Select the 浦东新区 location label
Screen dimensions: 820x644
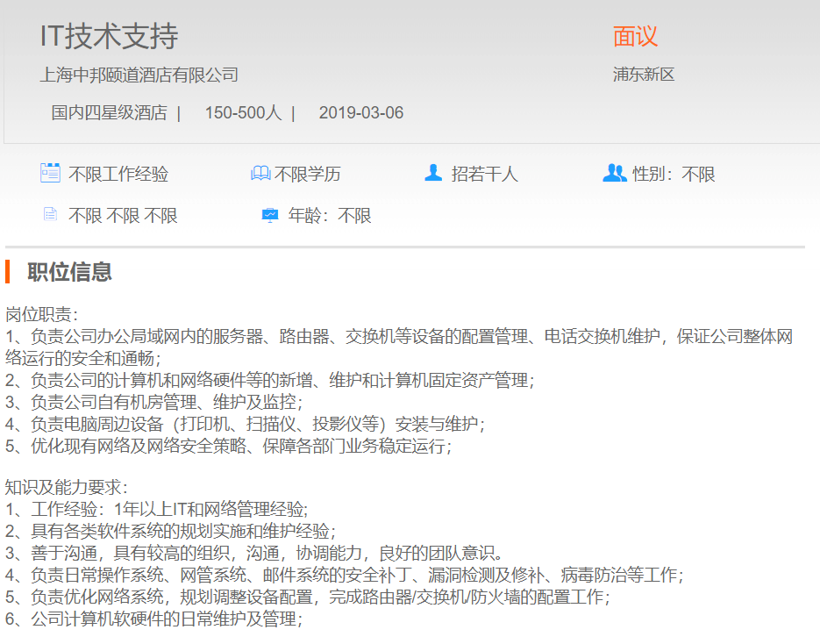[x=644, y=75]
